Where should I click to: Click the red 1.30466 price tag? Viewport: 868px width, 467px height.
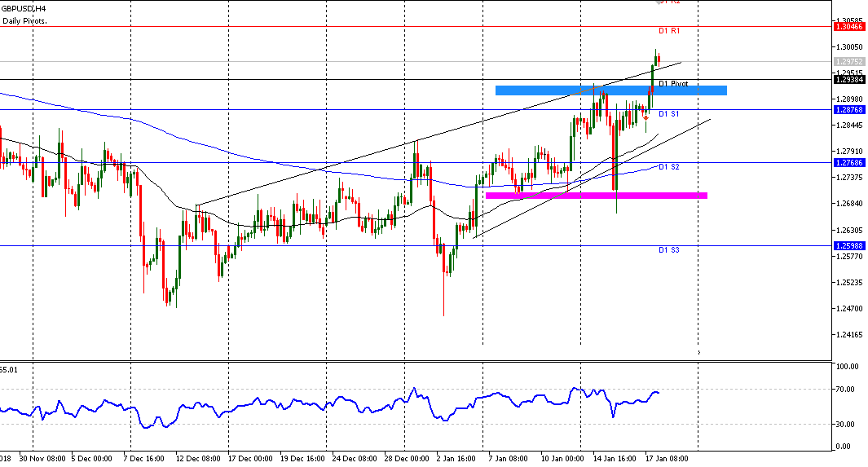click(x=849, y=27)
